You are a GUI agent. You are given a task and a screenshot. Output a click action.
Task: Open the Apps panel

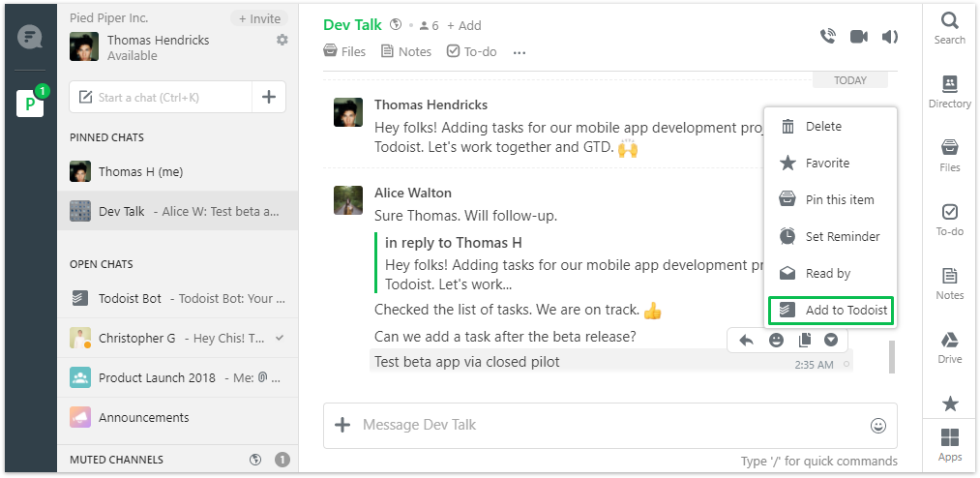click(x=949, y=445)
